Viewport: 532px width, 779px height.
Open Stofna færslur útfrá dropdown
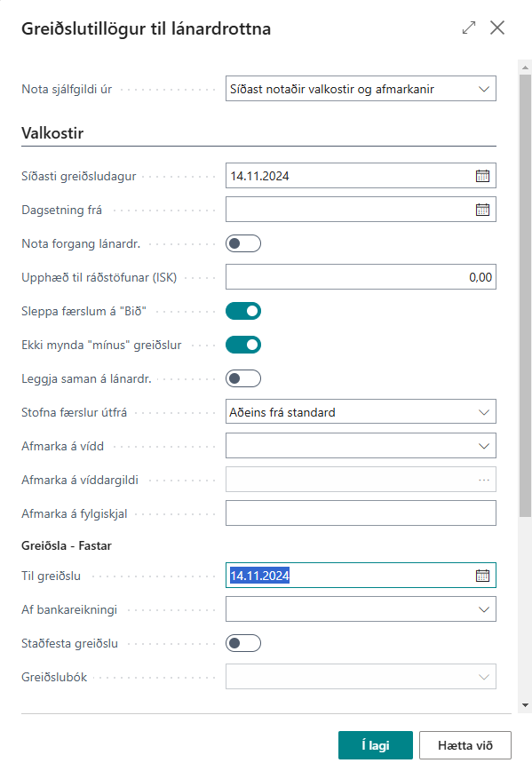coord(361,412)
